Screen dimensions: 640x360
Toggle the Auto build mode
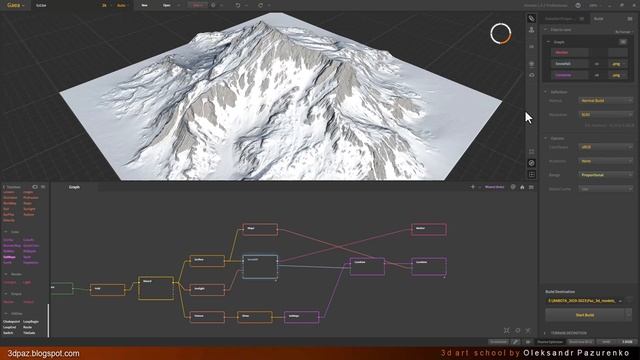pos(121,5)
